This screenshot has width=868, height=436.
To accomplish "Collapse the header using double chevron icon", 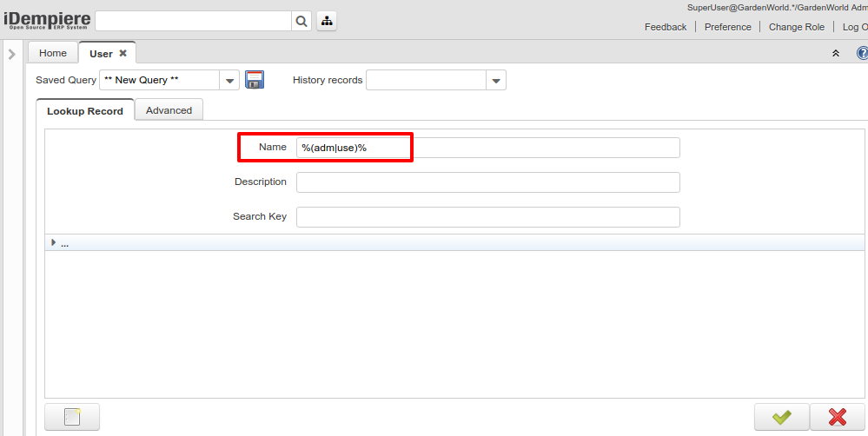I will (836, 53).
